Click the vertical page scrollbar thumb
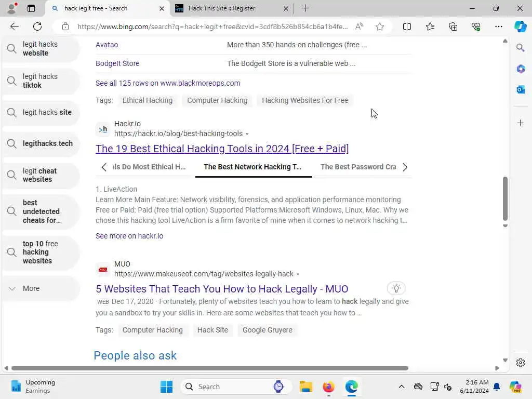Viewport: 532px width, 399px height. pos(505,198)
